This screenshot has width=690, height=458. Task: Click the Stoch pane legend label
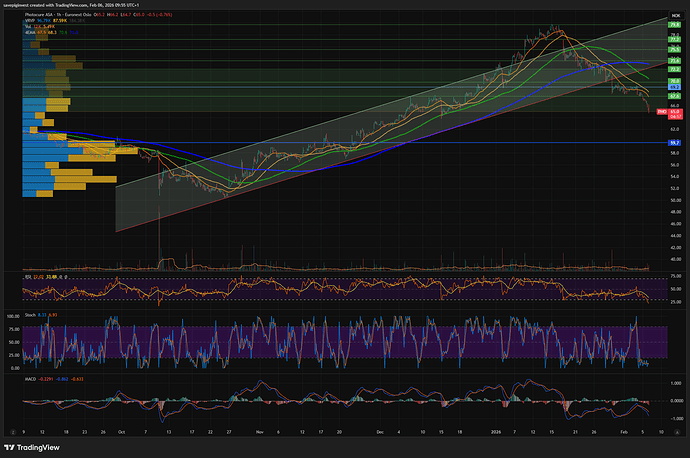coord(31,315)
